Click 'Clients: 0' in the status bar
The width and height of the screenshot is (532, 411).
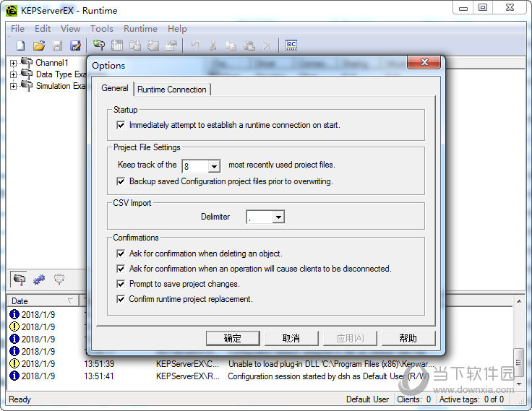[414, 399]
